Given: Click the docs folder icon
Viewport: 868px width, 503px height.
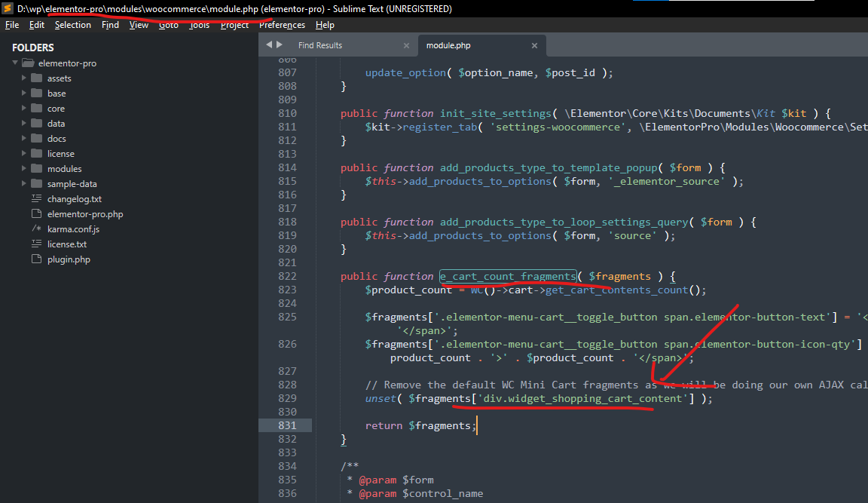Looking at the screenshot, I should pos(36,138).
